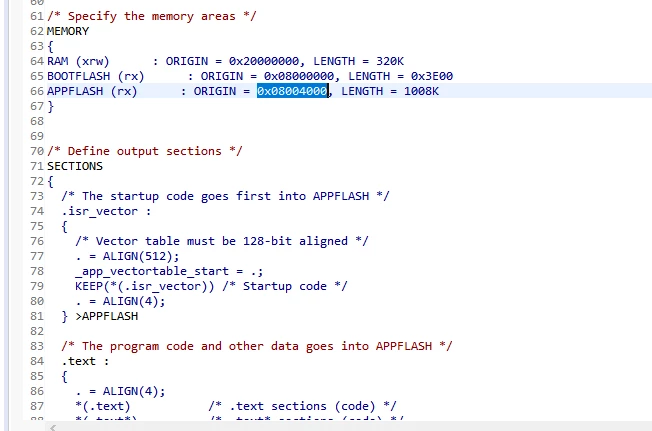The height and width of the screenshot is (431, 652).
Task: Click *(.text) on line 87
Action: click(103, 406)
